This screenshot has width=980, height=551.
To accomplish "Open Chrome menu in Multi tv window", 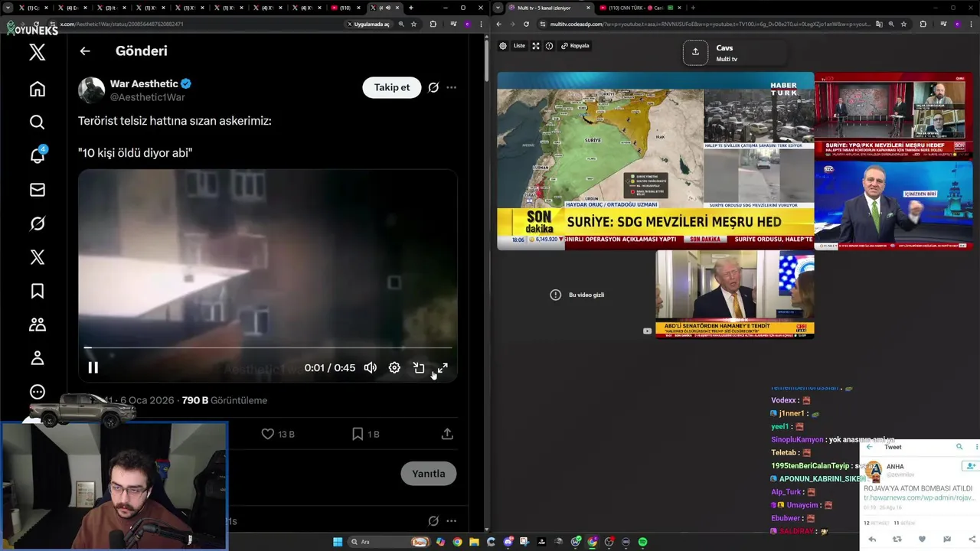I will tap(972, 24).
